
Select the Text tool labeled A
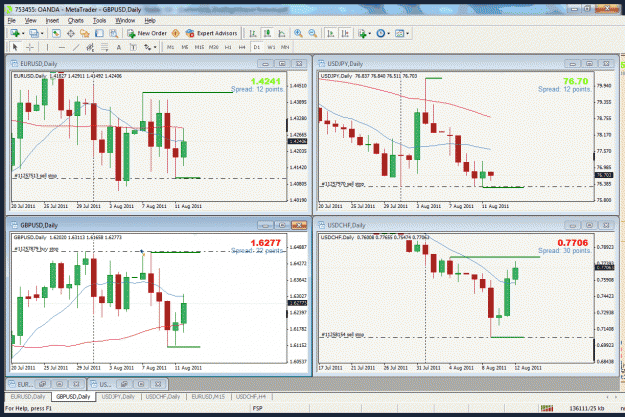point(119,47)
